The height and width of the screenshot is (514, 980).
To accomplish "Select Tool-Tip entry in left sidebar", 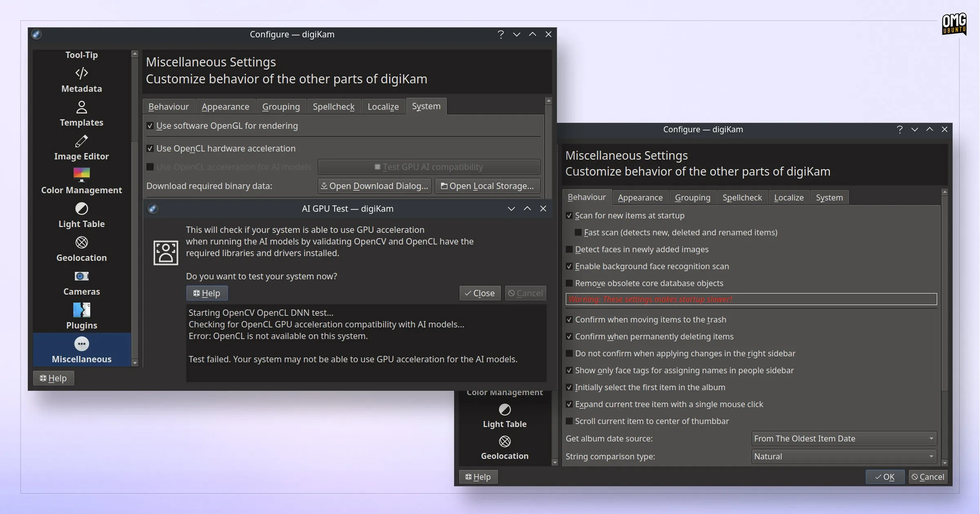I will (82, 55).
